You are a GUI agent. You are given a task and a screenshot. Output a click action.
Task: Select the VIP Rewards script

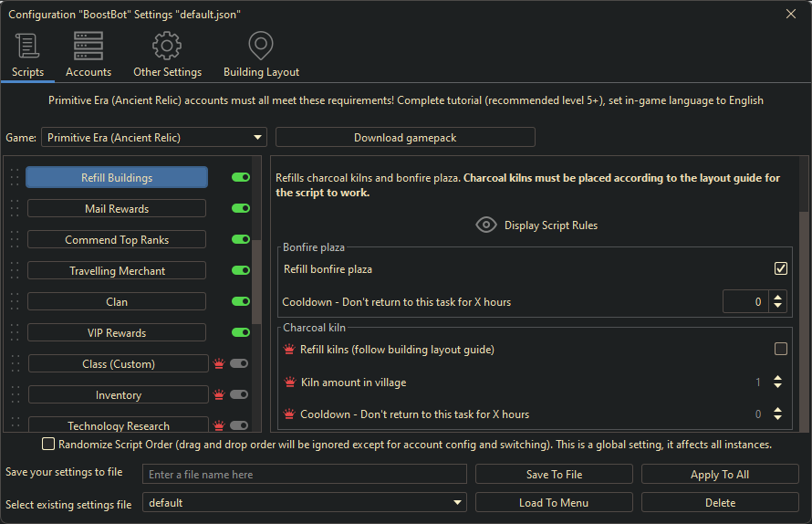117,333
